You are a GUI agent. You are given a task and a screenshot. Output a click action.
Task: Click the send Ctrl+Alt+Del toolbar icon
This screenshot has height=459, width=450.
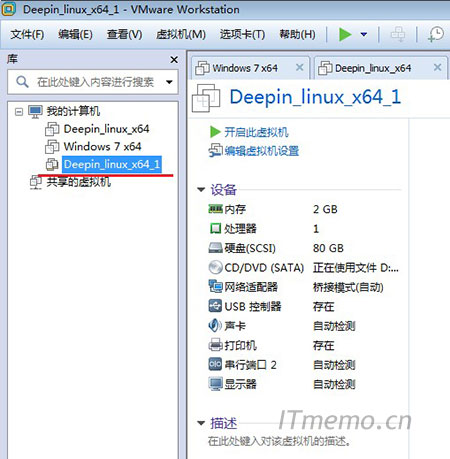tap(398, 34)
